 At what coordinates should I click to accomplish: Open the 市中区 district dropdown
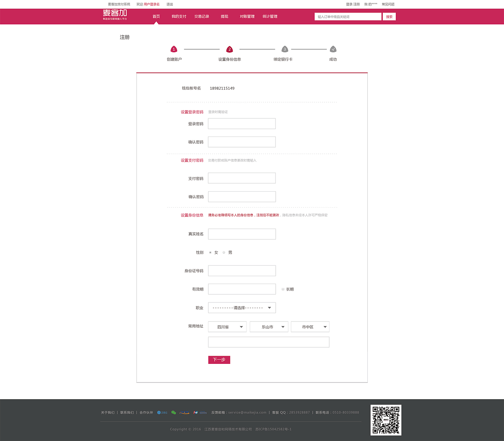pos(310,327)
